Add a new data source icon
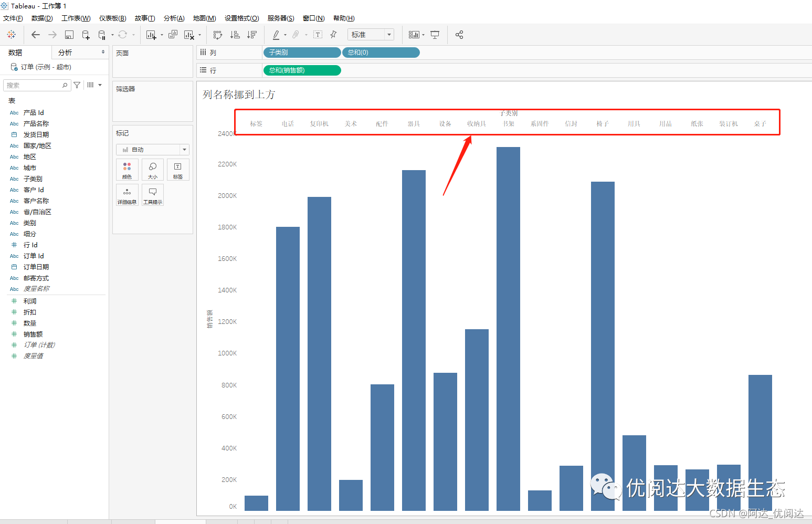812x524 pixels. pos(86,35)
